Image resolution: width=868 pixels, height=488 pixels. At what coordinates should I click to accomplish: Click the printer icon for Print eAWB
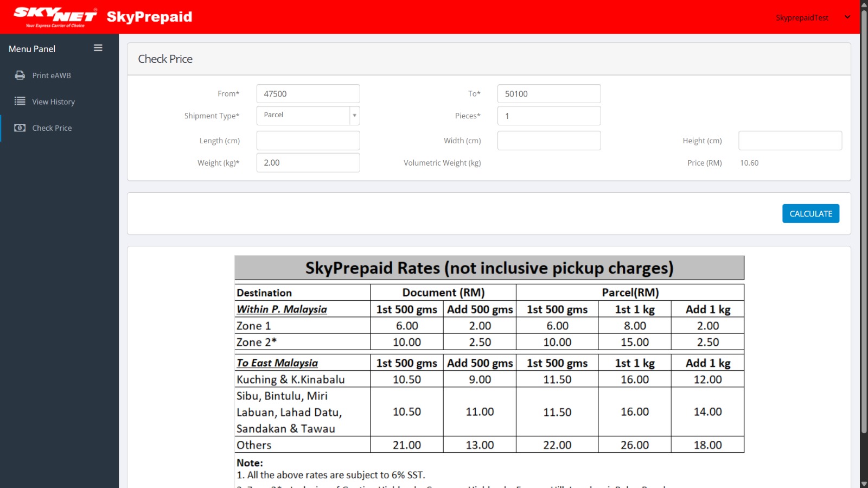click(20, 75)
